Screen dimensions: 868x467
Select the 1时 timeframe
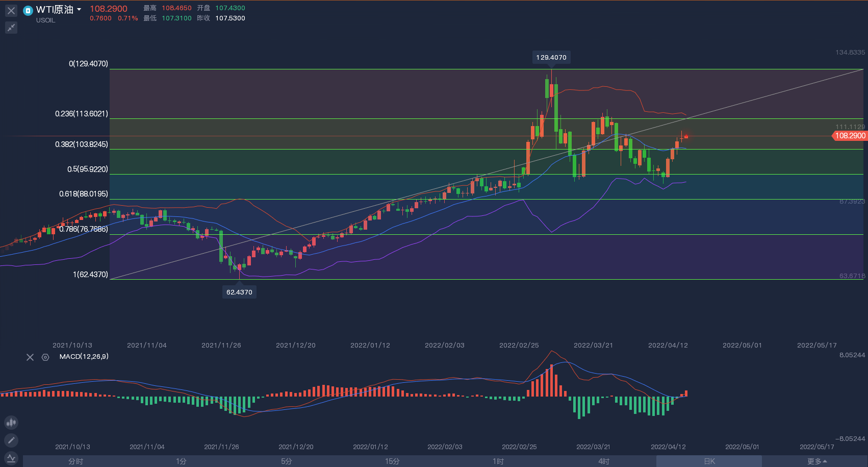click(498, 461)
